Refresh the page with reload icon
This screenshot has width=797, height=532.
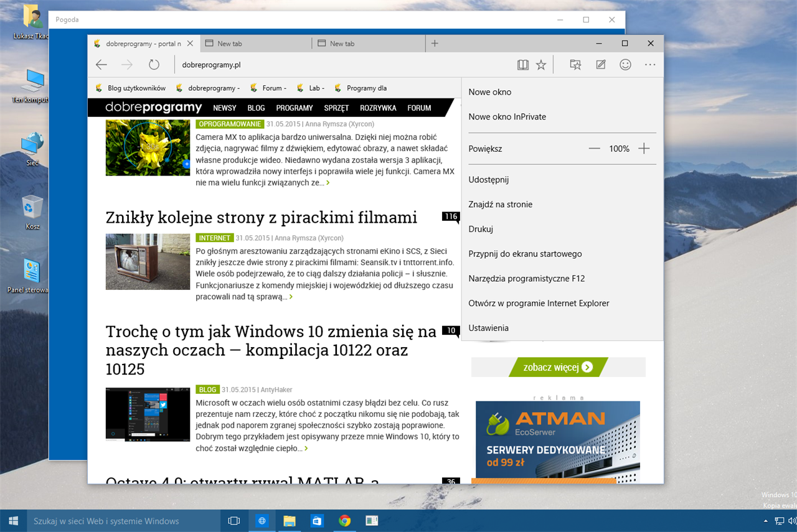click(154, 65)
